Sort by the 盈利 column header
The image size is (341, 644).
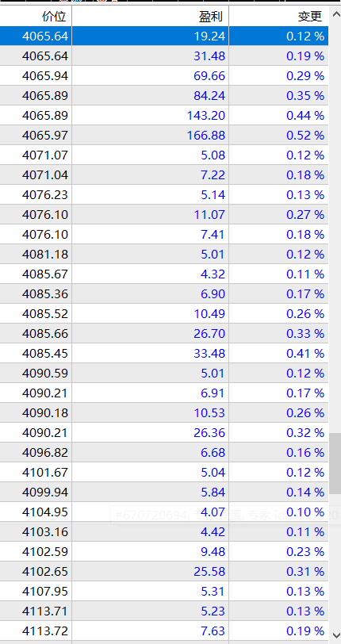pos(151,17)
